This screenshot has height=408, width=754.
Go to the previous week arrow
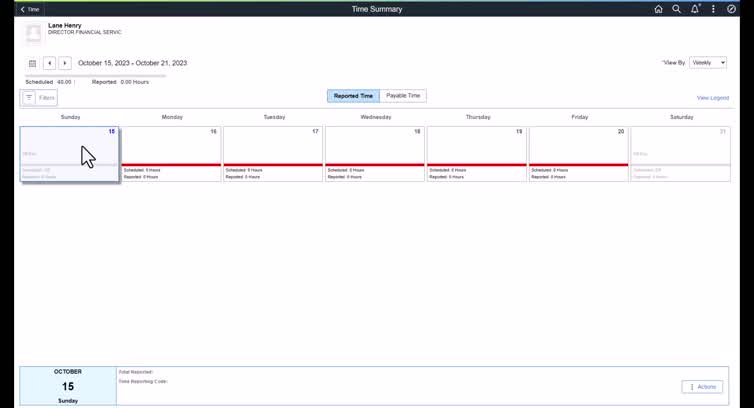pyautogui.click(x=50, y=63)
